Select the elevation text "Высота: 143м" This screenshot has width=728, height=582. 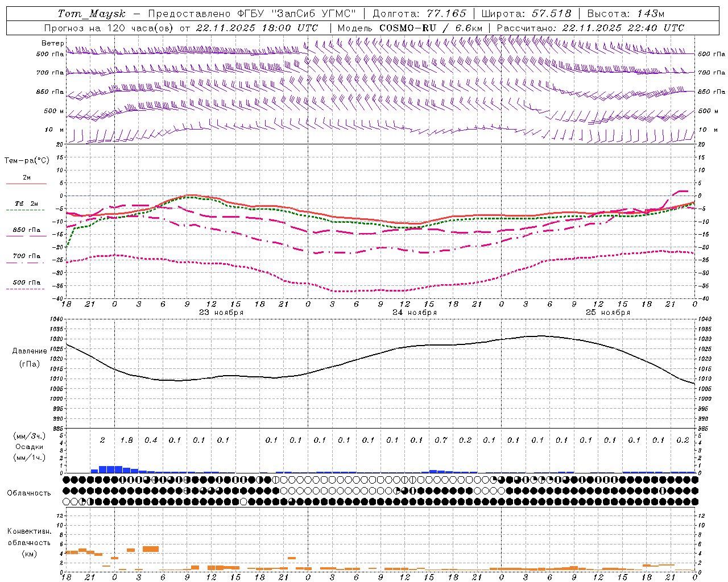(626, 14)
